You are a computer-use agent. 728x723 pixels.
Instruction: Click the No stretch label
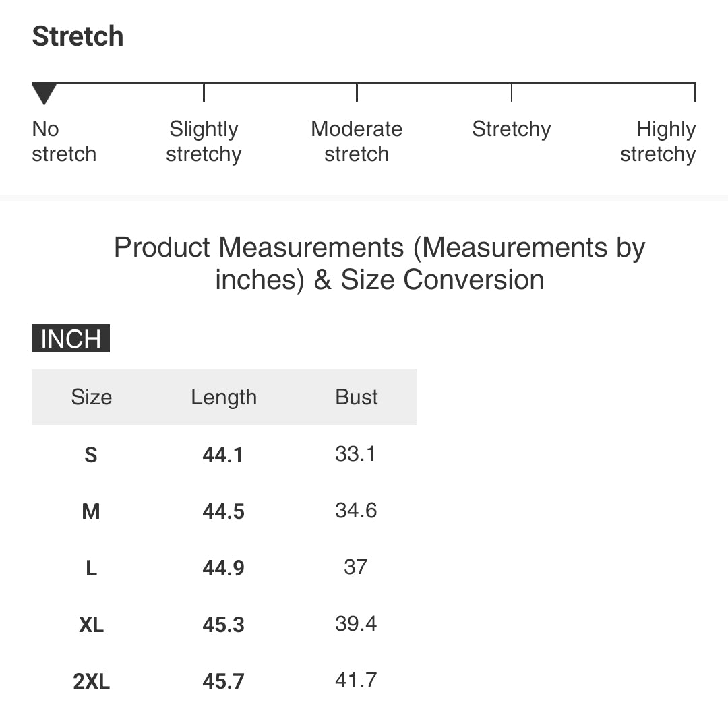click(64, 141)
